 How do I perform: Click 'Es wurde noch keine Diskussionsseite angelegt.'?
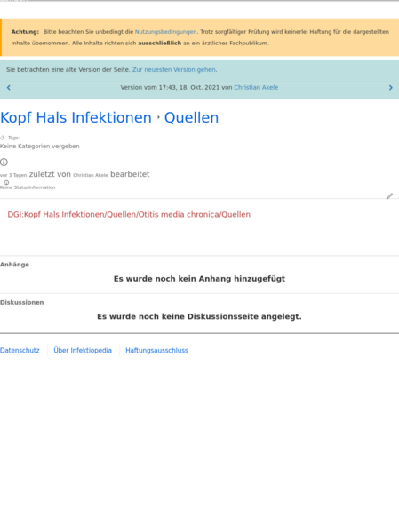(x=199, y=316)
